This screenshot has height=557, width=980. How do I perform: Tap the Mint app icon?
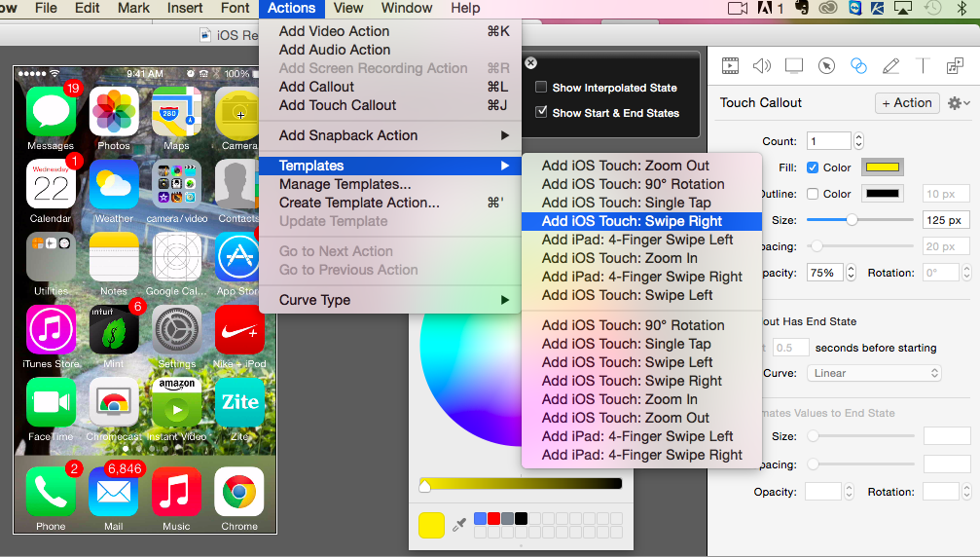tap(114, 329)
